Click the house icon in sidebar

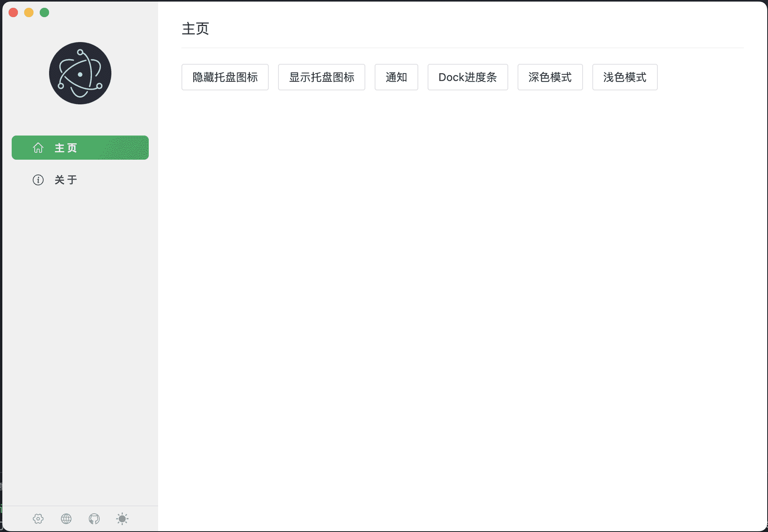(x=38, y=148)
